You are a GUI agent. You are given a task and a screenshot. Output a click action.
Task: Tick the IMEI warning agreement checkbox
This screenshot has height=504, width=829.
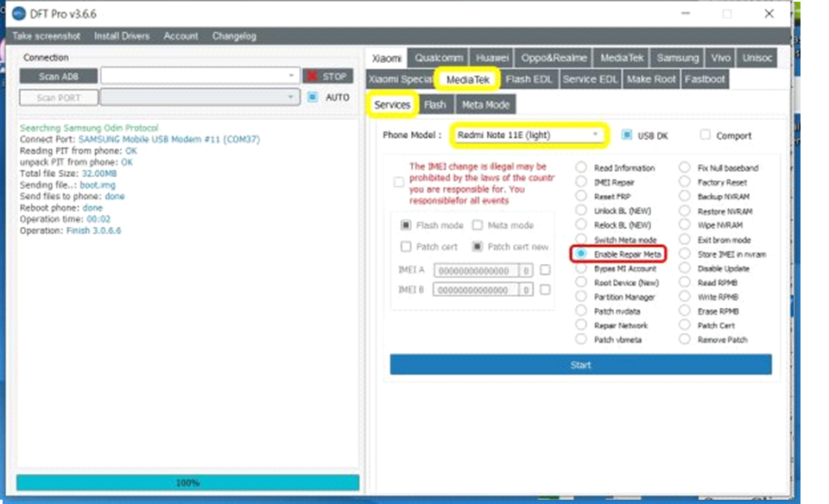coord(399,183)
